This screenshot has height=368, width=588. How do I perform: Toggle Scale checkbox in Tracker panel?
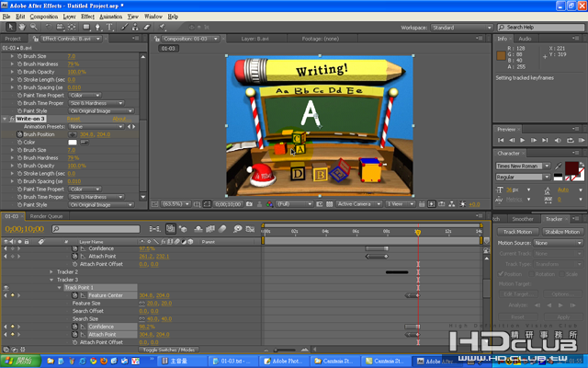pos(561,274)
